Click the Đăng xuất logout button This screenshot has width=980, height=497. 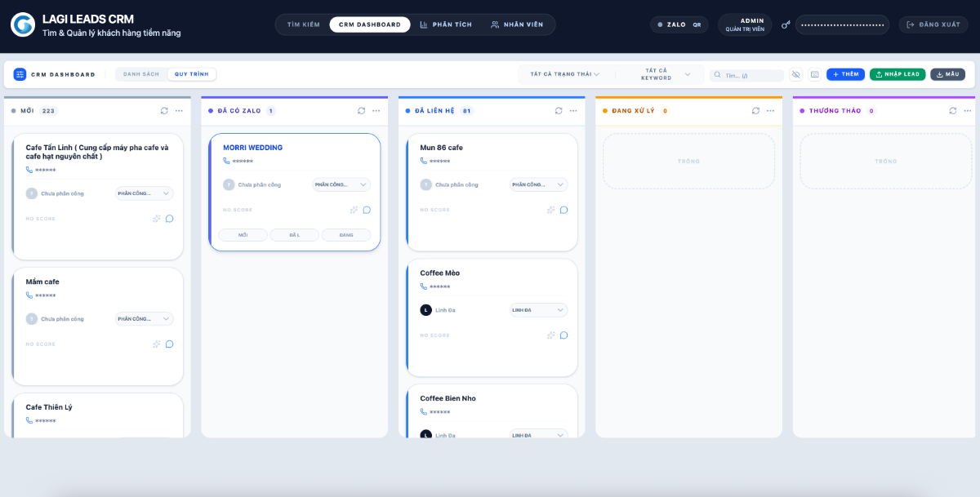tap(933, 24)
